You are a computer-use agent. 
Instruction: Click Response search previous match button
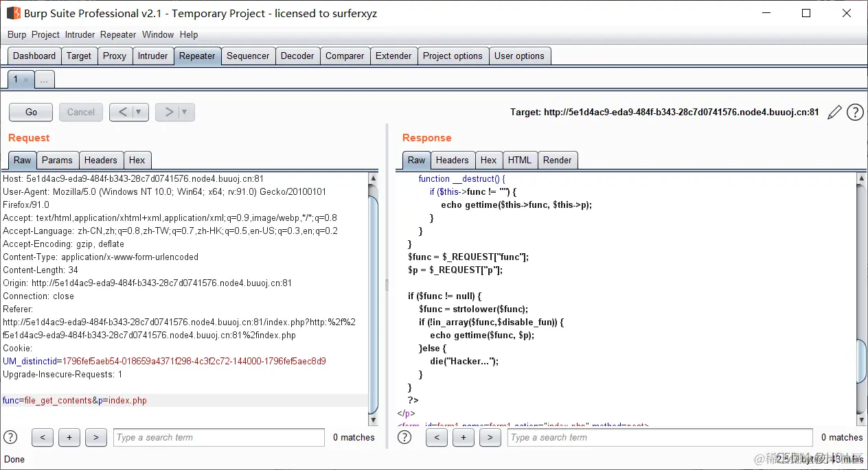point(437,437)
